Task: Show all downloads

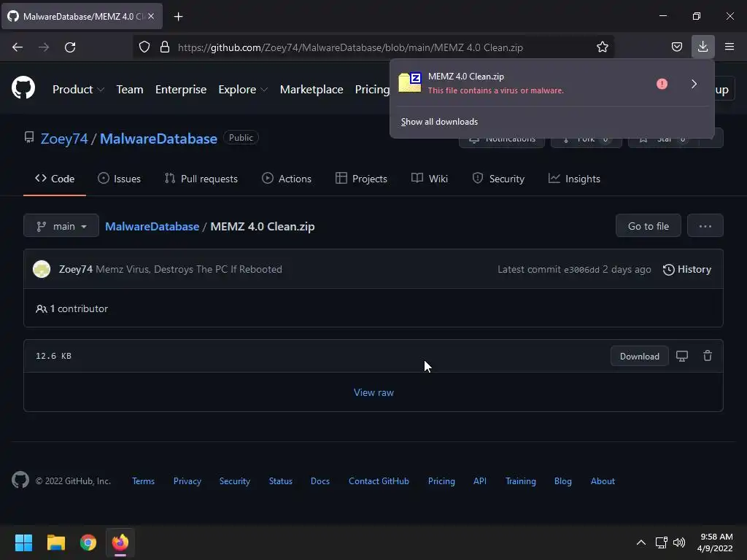Action: click(439, 122)
